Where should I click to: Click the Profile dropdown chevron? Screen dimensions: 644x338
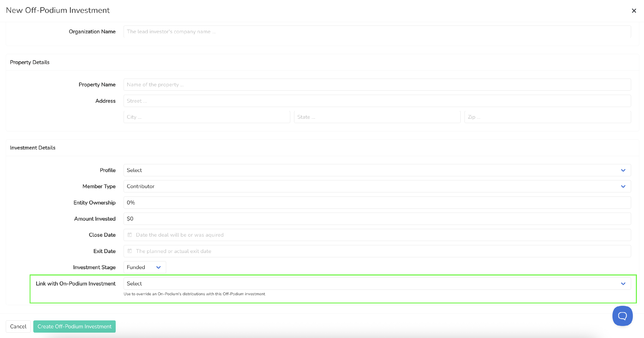(623, 170)
